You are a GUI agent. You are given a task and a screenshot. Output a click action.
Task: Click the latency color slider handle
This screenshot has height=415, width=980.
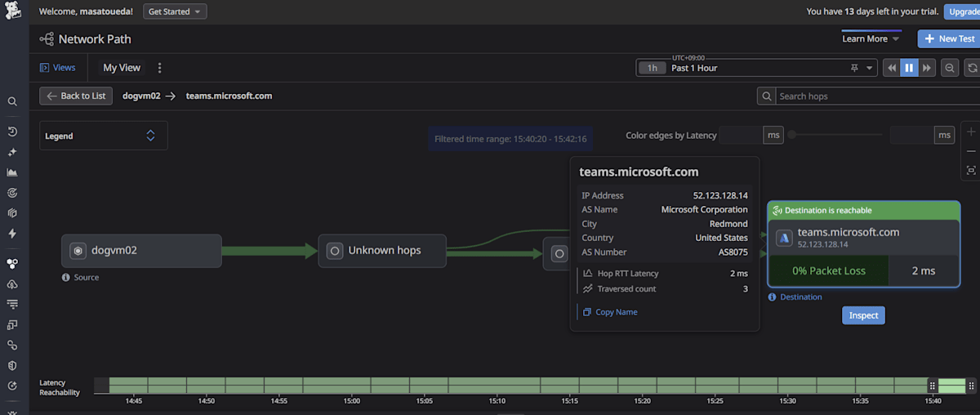(x=791, y=135)
